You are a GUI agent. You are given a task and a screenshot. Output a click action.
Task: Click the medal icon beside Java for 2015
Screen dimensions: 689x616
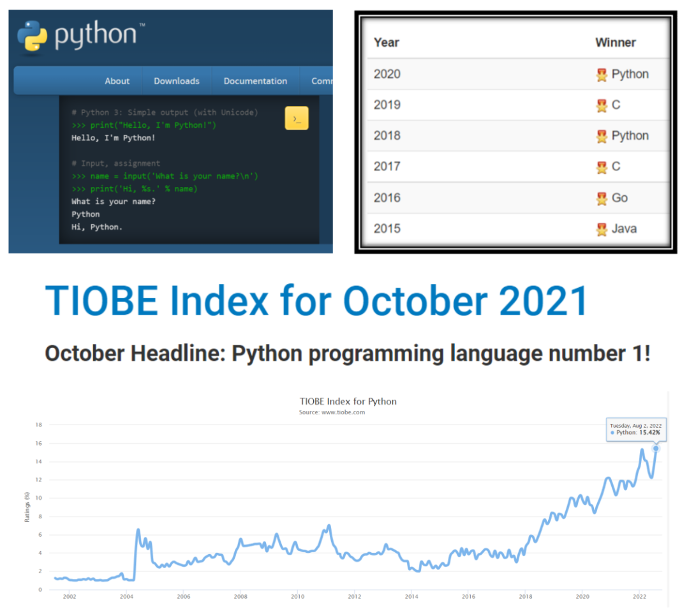point(602,229)
